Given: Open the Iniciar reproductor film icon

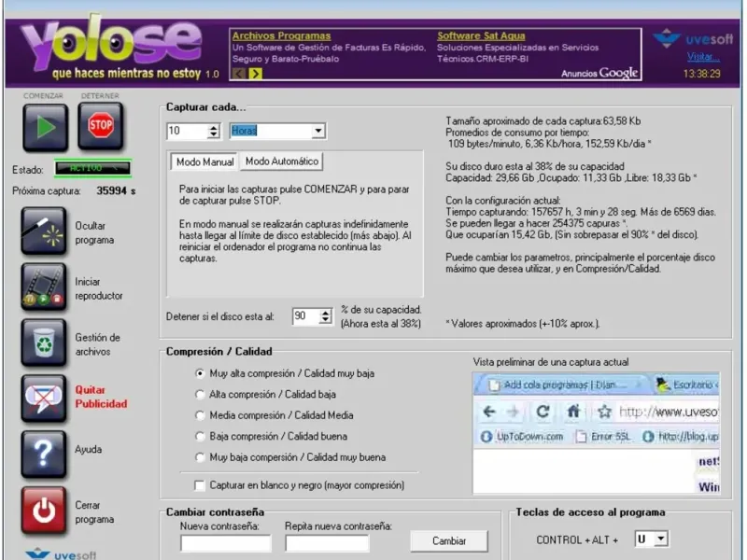Looking at the screenshot, I should (x=43, y=287).
